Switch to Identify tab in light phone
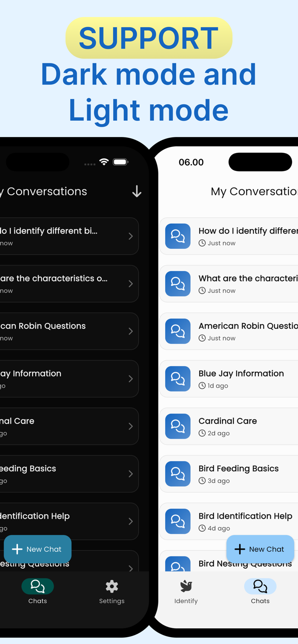 tap(186, 591)
